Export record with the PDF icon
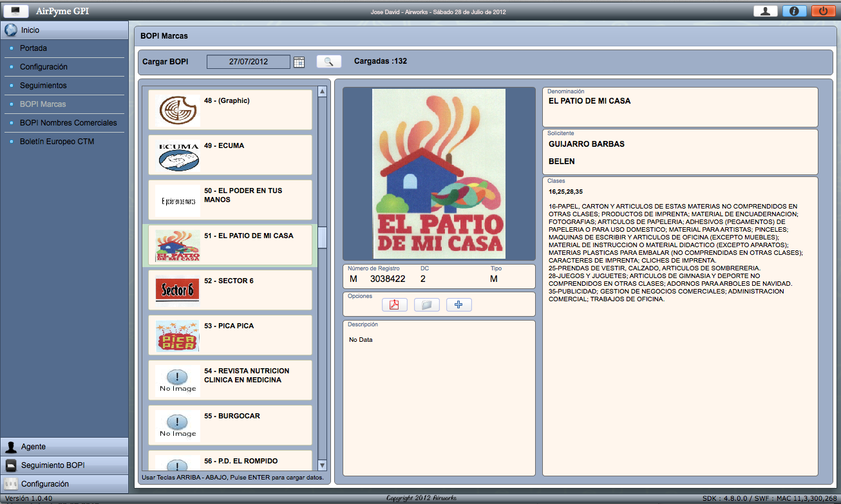The width and height of the screenshot is (841, 504). click(x=394, y=304)
